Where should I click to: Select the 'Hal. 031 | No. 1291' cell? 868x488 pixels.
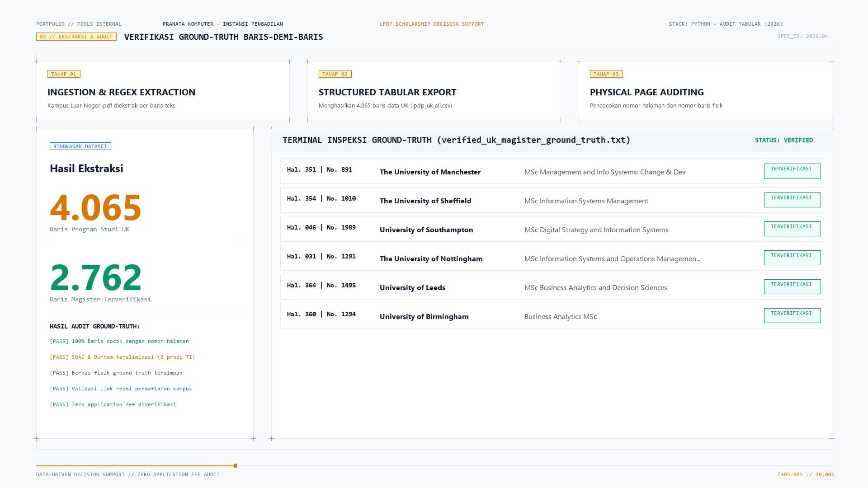321,256
